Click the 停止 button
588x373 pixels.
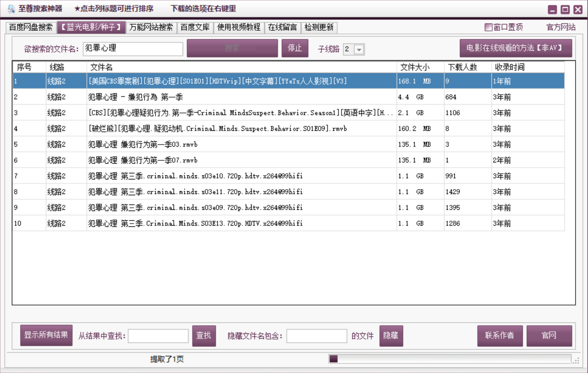tap(295, 48)
